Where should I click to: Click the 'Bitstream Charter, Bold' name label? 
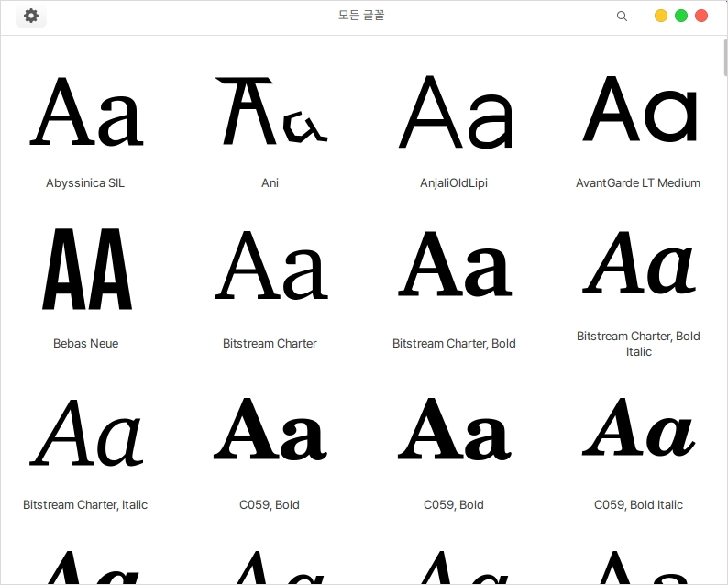(x=454, y=344)
